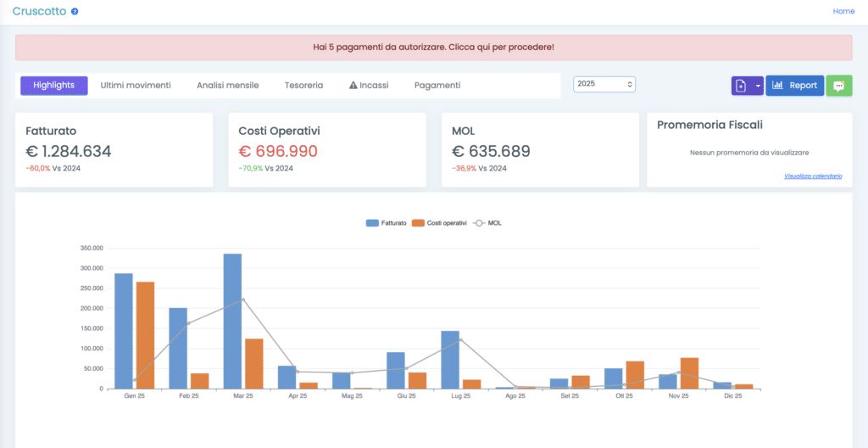Image resolution: width=868 pixels, height=448 pixels.
Task: Click the bar chart icon in Report button
Action: tap(777, 86)
